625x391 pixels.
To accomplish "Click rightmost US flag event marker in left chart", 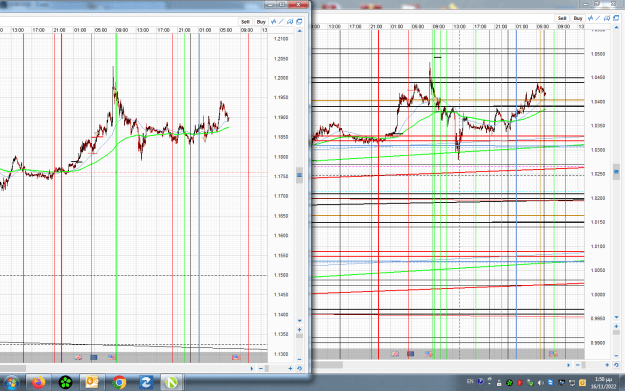I will (x=236, y=357).
